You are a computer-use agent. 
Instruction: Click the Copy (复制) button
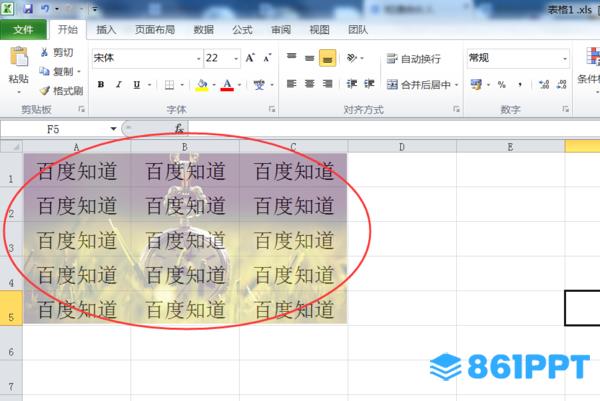[57, 71]
